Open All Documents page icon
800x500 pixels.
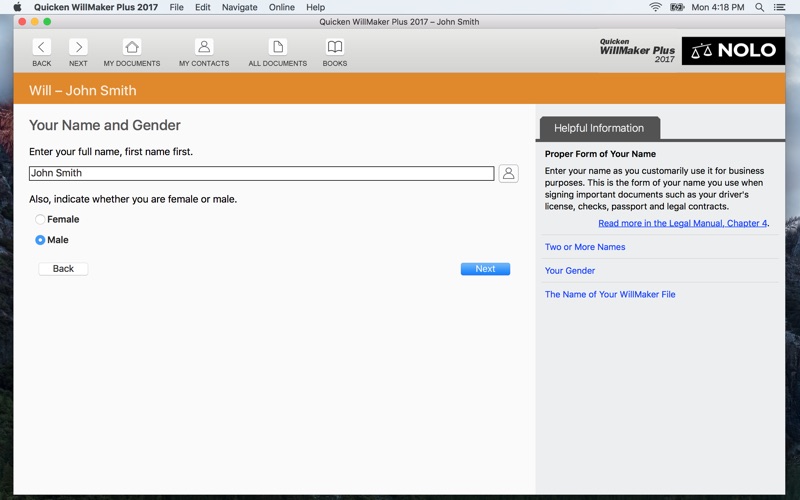pyautogui.click(x=278, y=47)
